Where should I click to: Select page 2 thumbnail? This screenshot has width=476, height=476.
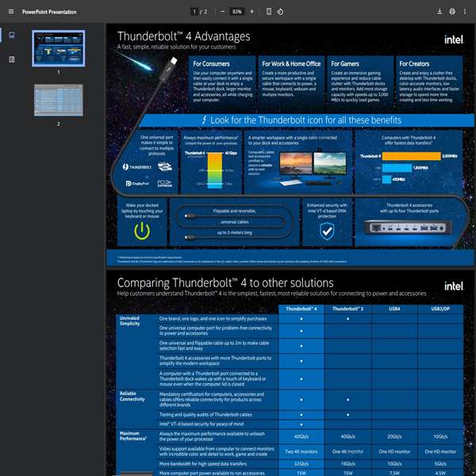[x=58, y=100]
